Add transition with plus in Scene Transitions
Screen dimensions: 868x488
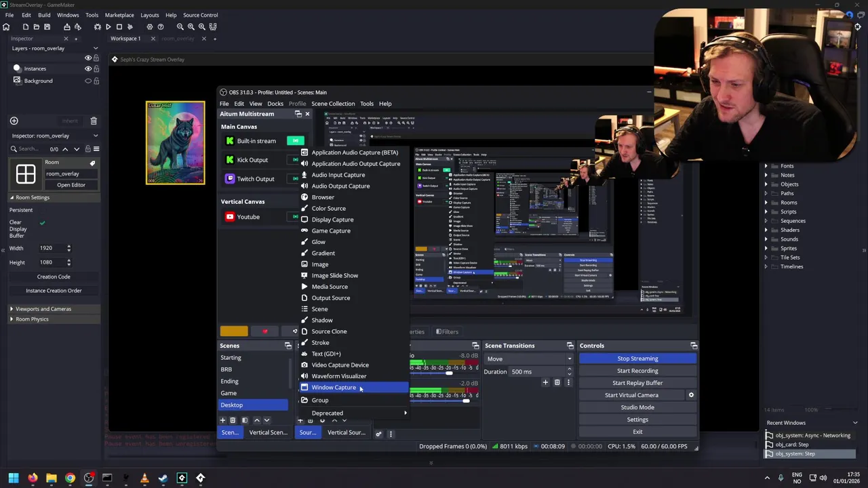click(x=545, y=382)
